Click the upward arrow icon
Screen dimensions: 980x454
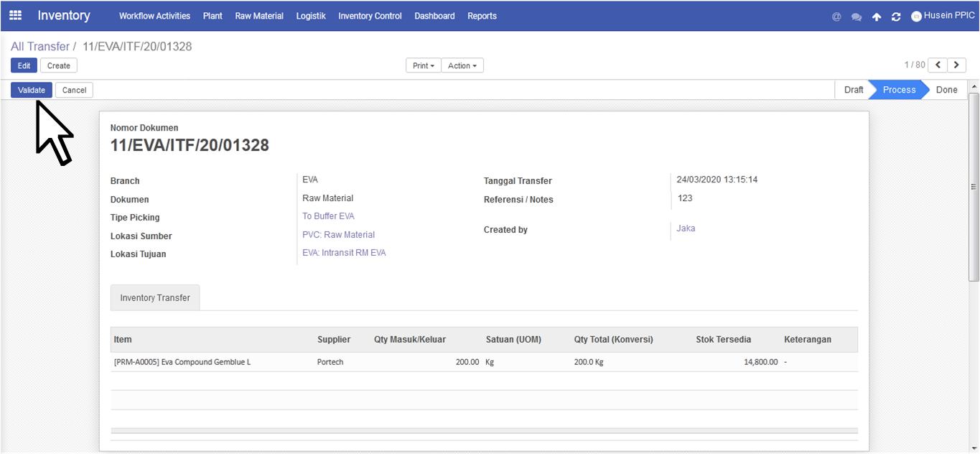click(x=877, y=17)
